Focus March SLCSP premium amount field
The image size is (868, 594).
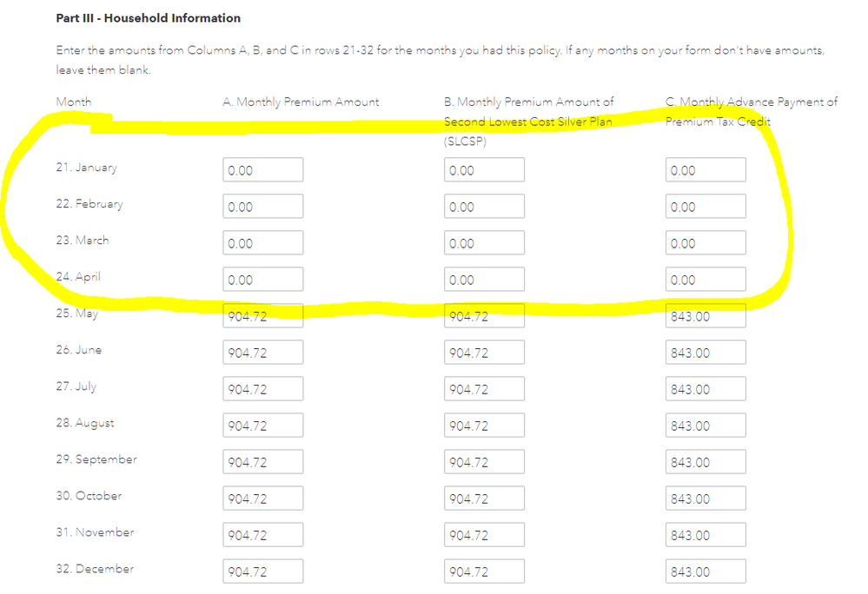pos(484,243)
